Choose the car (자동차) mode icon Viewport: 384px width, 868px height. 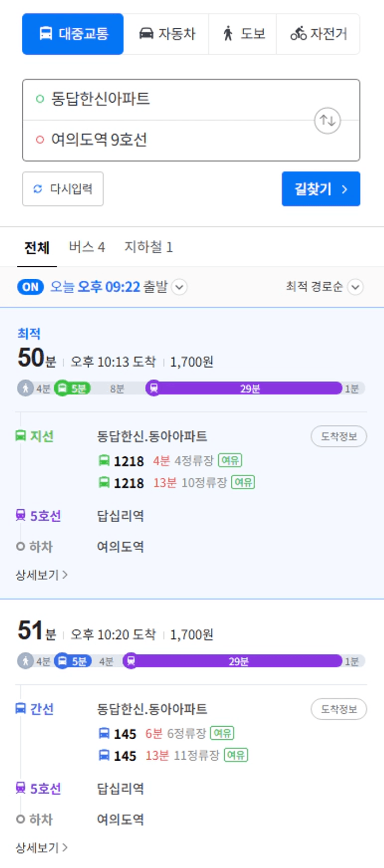click(x=146, y=33)
